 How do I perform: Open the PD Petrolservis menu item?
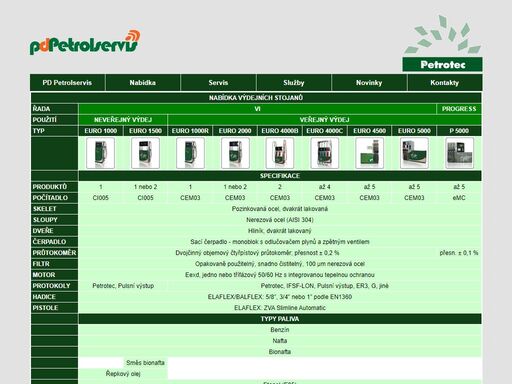coord(67,82)
